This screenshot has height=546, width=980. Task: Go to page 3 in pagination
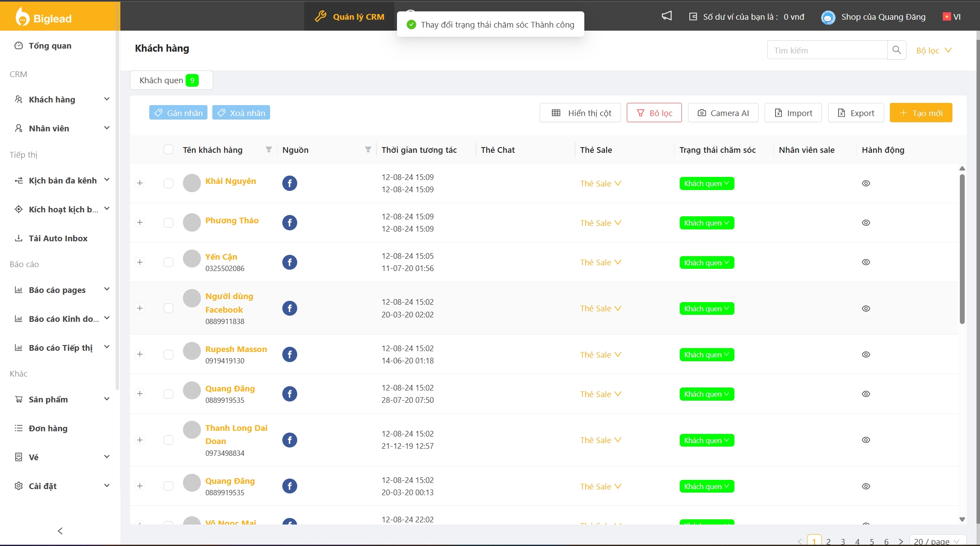coord(843,542)
